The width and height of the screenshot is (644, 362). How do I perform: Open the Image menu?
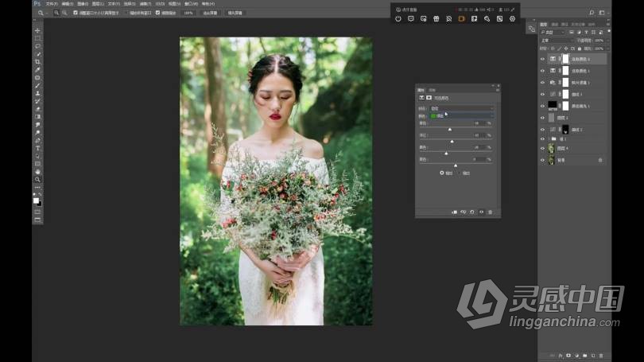click(x=83, y=4)
